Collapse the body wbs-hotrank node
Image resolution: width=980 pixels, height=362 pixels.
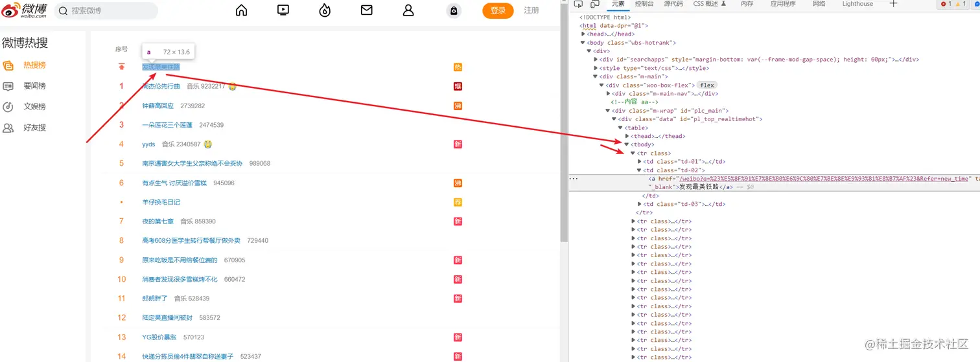[583, 43]
